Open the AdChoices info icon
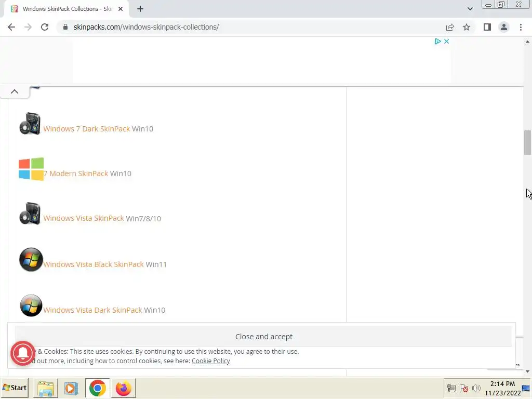The height and width of the screenshot is (399, 532). 437,42
